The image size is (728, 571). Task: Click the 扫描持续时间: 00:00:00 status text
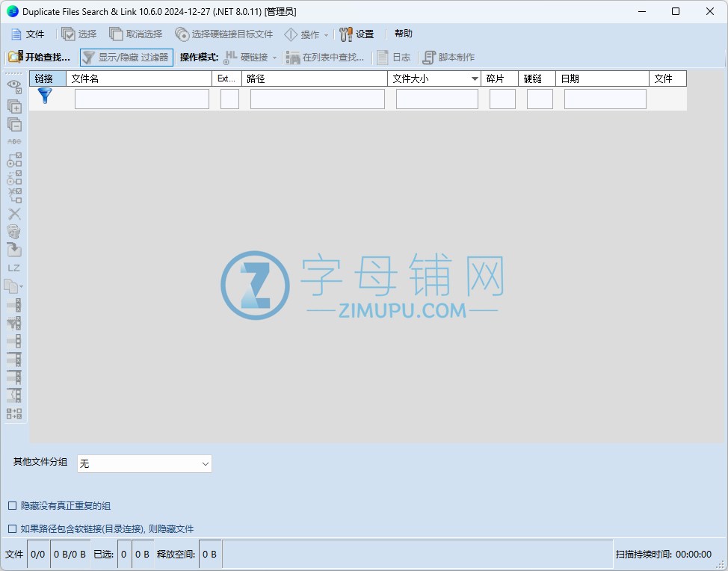(x=664, y=555)
